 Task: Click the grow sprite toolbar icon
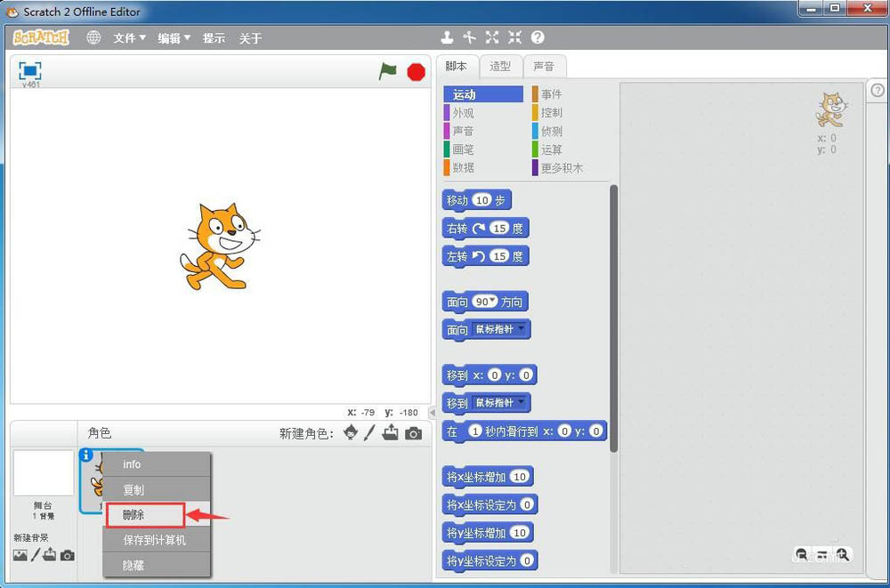point(492,37)
